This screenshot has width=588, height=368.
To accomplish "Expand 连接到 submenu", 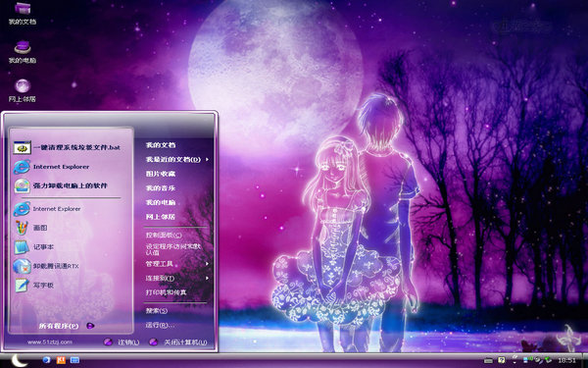I will click(x=177, y=279).
